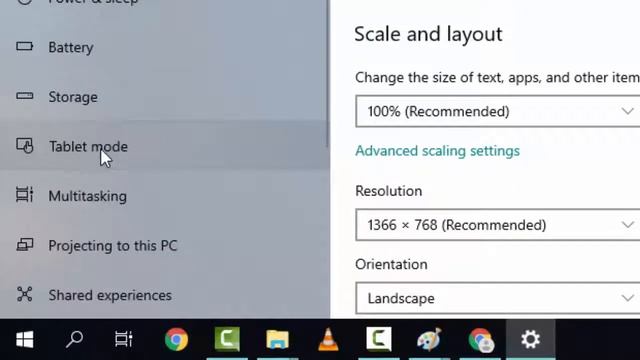This screenshot has height=360, width=640.
Task: Open Advanced scaling settings link
Action: [x=437, y=151]
